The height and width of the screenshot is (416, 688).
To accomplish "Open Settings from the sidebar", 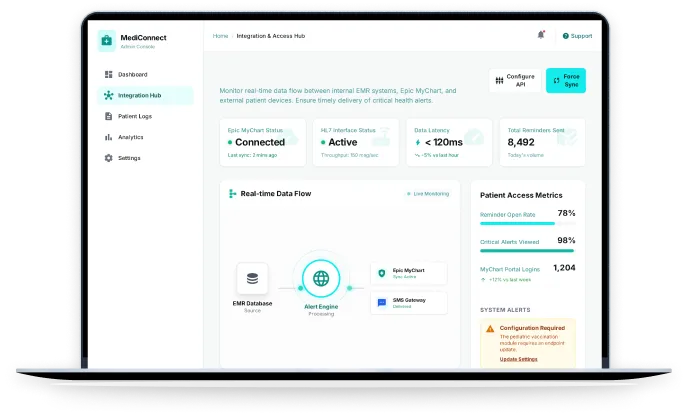I will 129,158.
